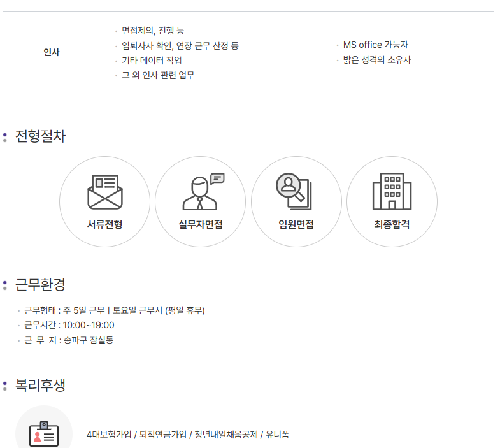
Task: Select the 최종합격 step label
Action: click(392, 224)
